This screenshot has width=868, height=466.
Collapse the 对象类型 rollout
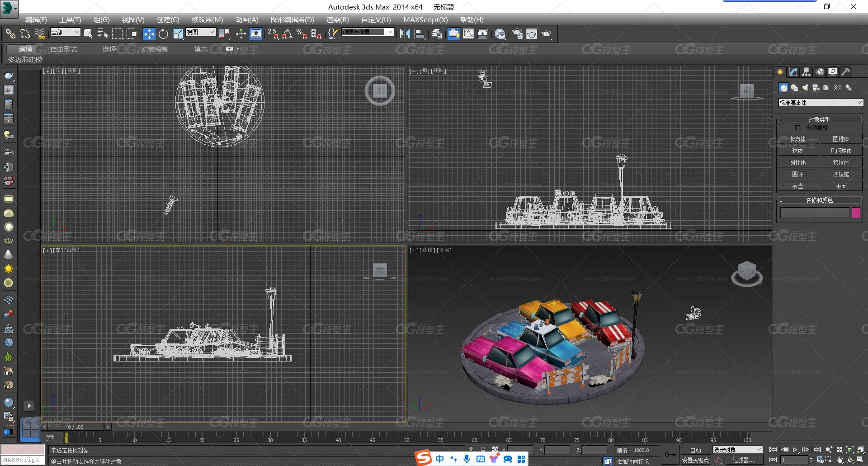point(819,119)
